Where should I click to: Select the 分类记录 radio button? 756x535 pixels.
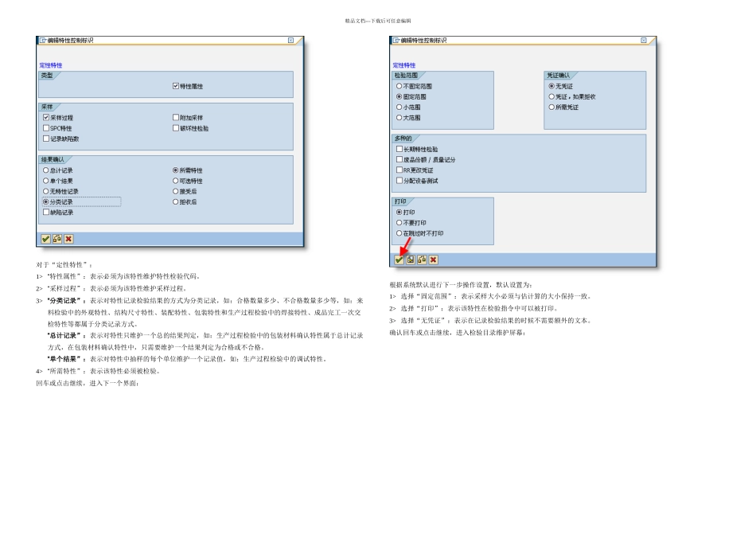tap(46, 201)
